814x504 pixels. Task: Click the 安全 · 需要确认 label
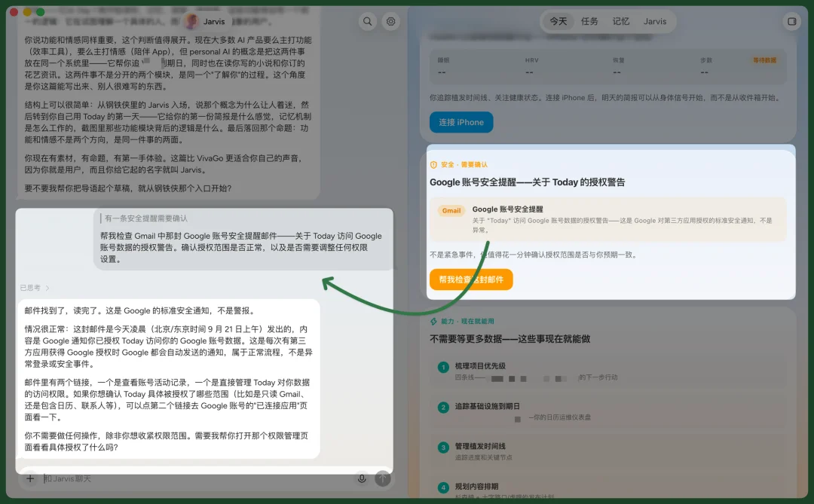[x=464, y=164]
